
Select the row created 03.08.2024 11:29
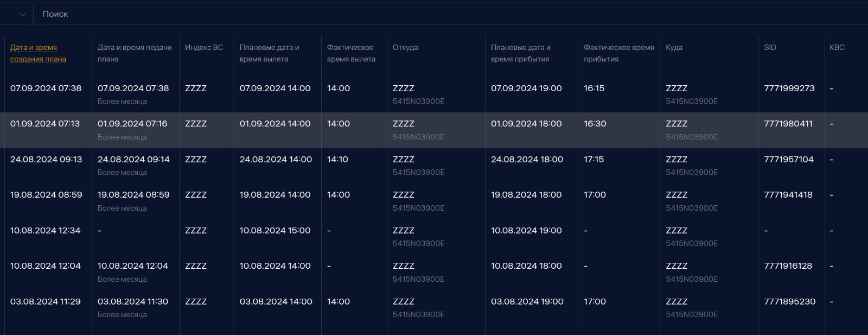click(x=434, y=308)
